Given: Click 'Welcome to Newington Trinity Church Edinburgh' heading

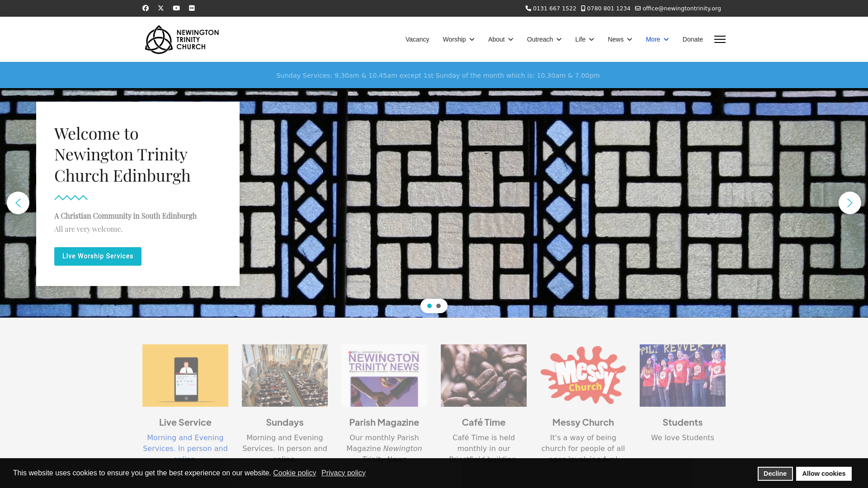Looking at the screenshot, I should pos(123,154).
